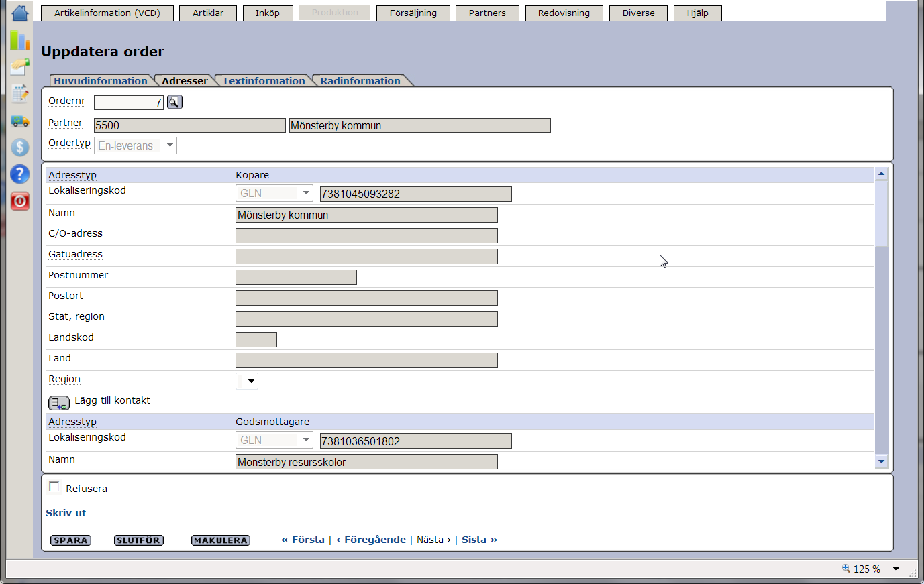Click the Godsmottagare address type text
The image size is (924, 584).
pyautogui.click(x=272, y=422)
